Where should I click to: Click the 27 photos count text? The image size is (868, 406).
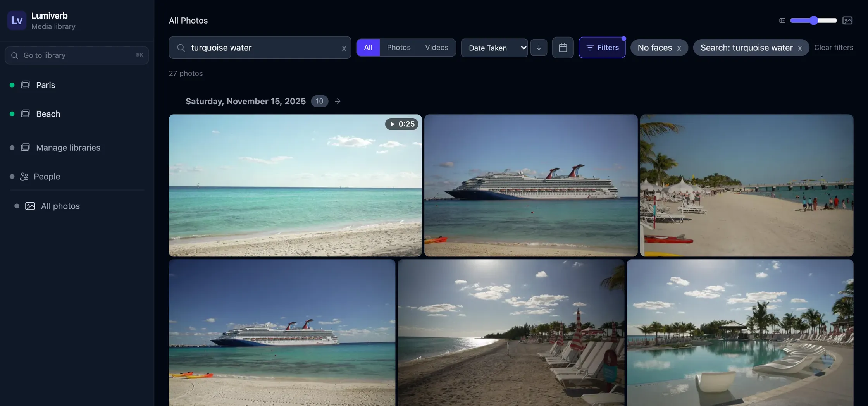[x=186, y=73]
